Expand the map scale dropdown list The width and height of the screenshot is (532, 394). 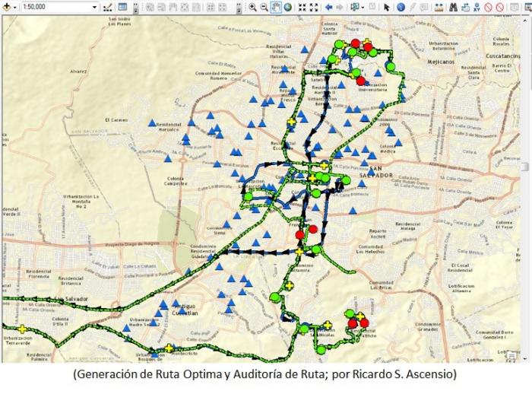(96, 7)
